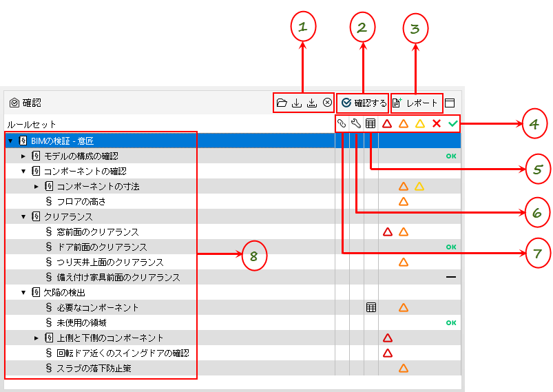Click OK status in ドア前面のクリアランス row
553x392 pixels.
(x=451, y=247)
